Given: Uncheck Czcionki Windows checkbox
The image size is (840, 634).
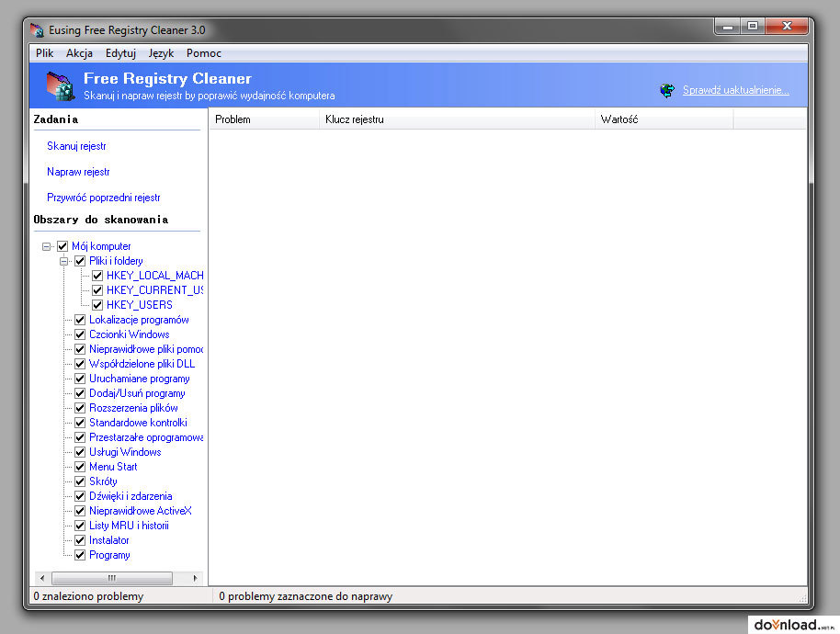Looking at the screenshot, I should click(x=80, y=334).
